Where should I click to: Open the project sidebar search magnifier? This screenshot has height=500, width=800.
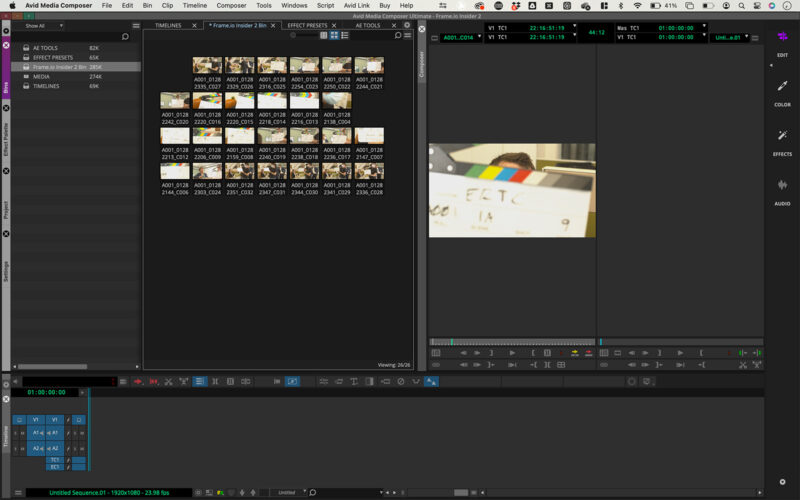126,37
